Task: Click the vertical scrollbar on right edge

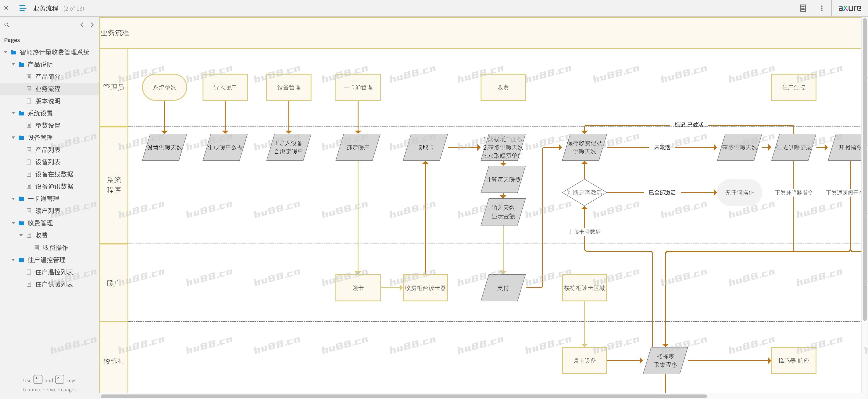Action: pos(865,168)
